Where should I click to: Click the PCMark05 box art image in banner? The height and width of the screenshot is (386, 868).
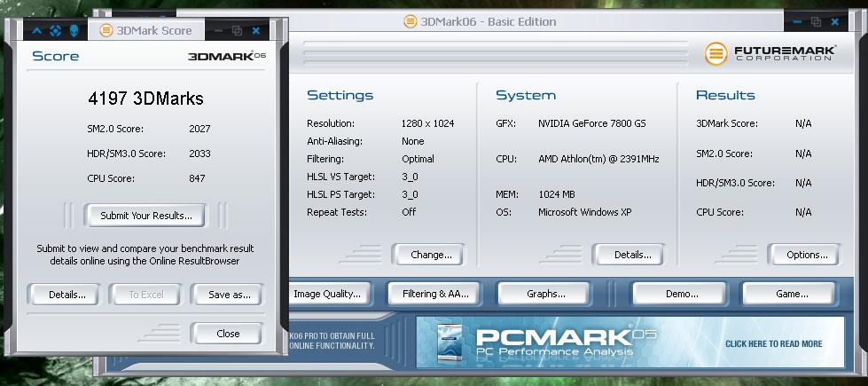[x=451, y=343]
